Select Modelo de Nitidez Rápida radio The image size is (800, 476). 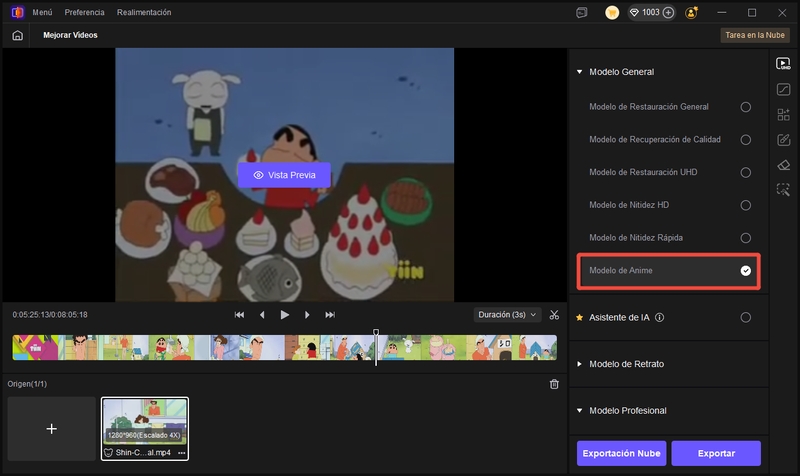click(745, 238)
